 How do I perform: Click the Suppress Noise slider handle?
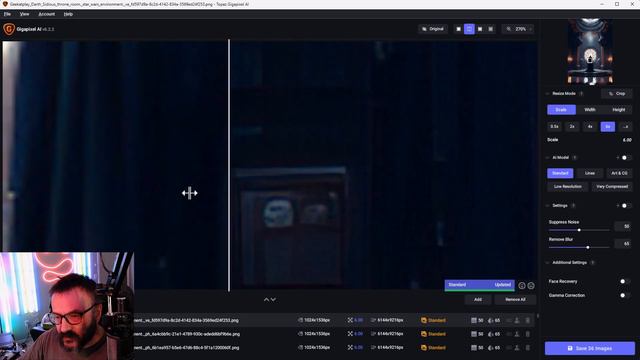tap(579, 230)
